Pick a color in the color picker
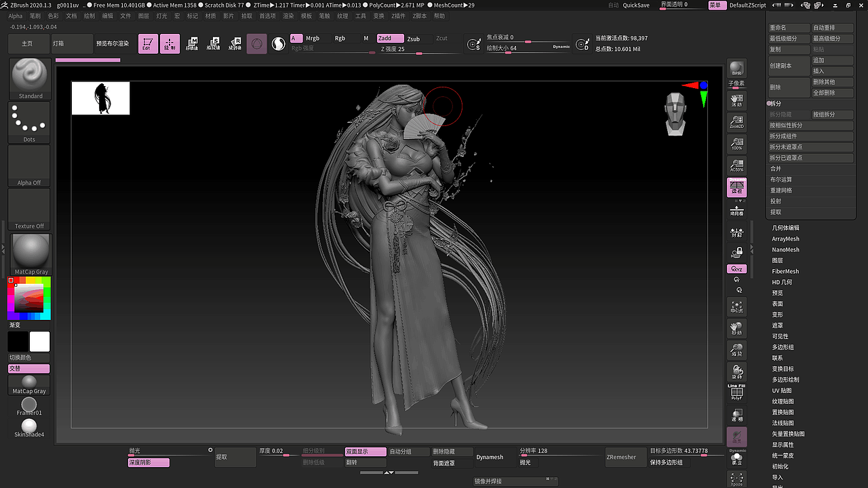The width and height of the screenshot is (868, 488). 29,298
